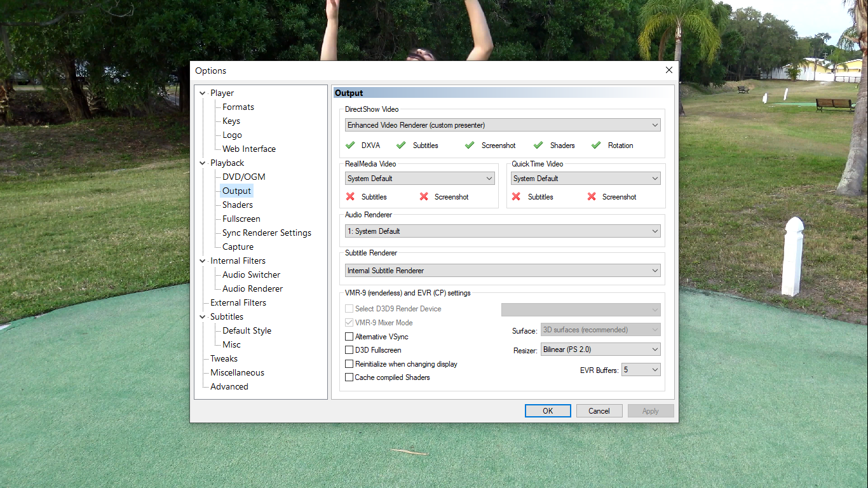Viewport: 868px width, 488px height.
Task: Collapse the Subtitles tree node
Action: coord(203,316)
